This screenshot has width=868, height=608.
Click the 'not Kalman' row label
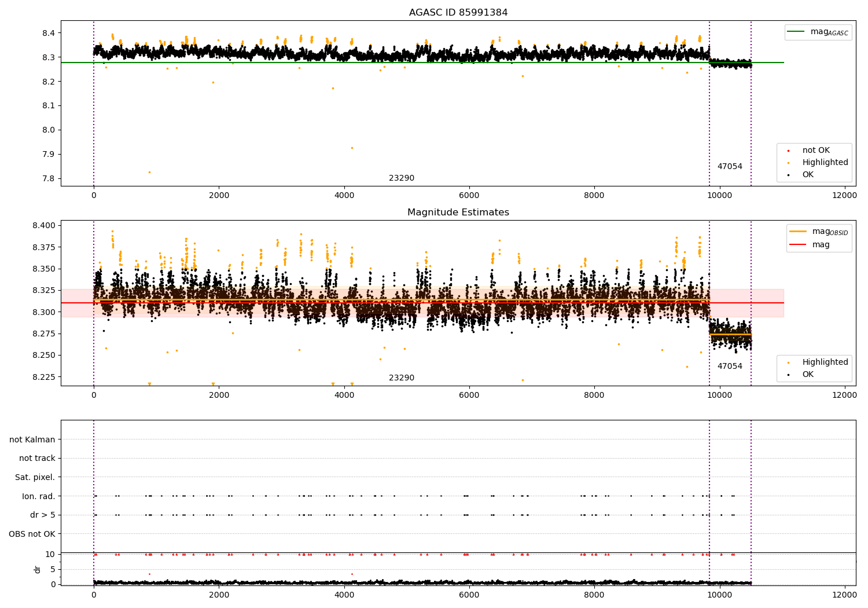click(x=32, y=439)
